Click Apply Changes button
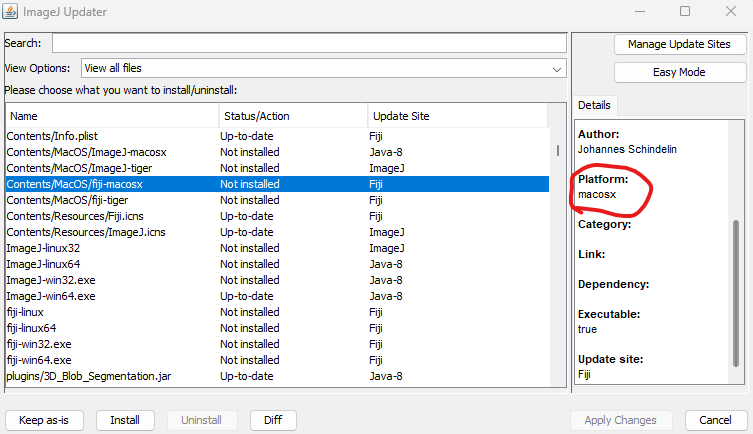Viewport: 753px width, 434px height. [620, 421]
